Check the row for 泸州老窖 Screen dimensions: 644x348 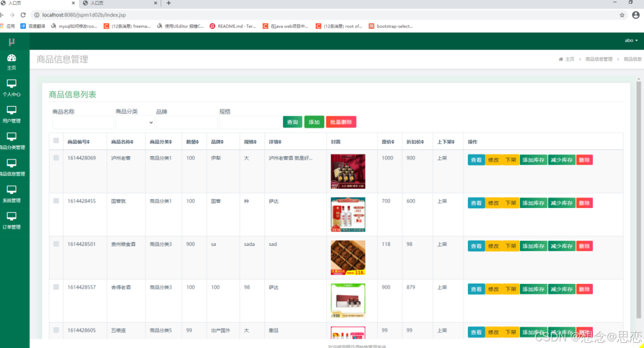click(56, 158)
